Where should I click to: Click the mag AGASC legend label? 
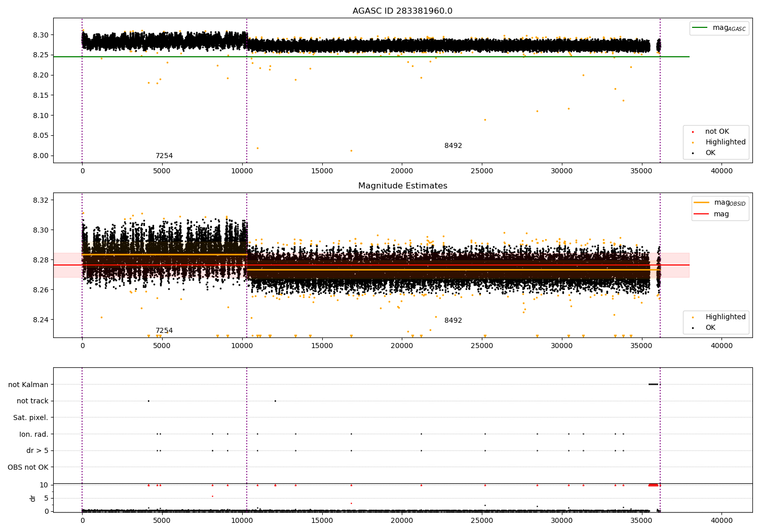point(729,28)
